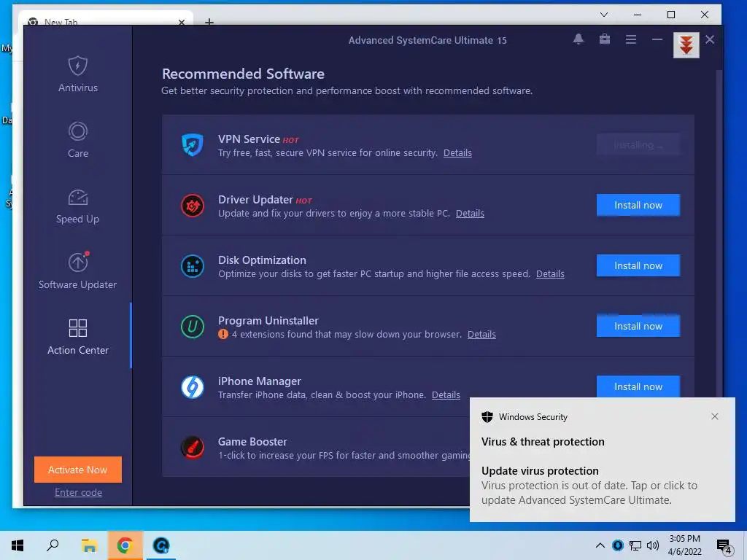Viewport: 747px width, 560px height.
Task: Select the Action Center sidebar item
Action: pyautogui.click(x=77, y=336)
